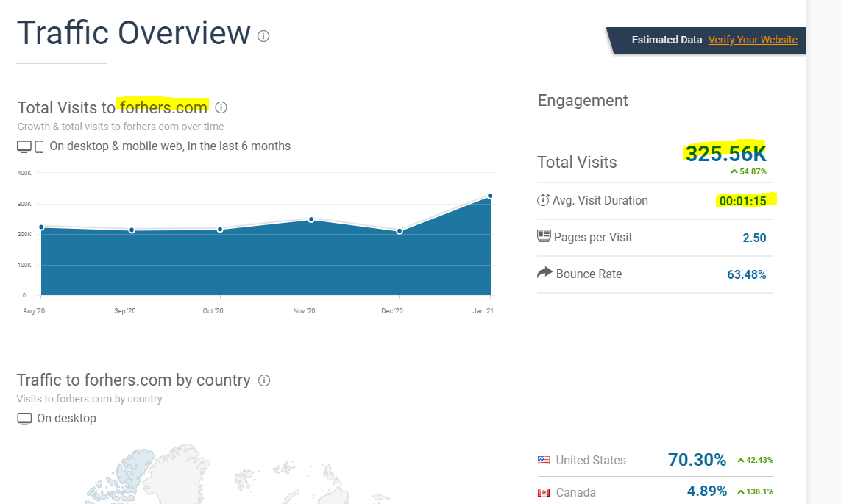This screenshot has width=841, height=504.
Task: Click 'Visits to forhers.com by country' subtitle
Action: 89,399
